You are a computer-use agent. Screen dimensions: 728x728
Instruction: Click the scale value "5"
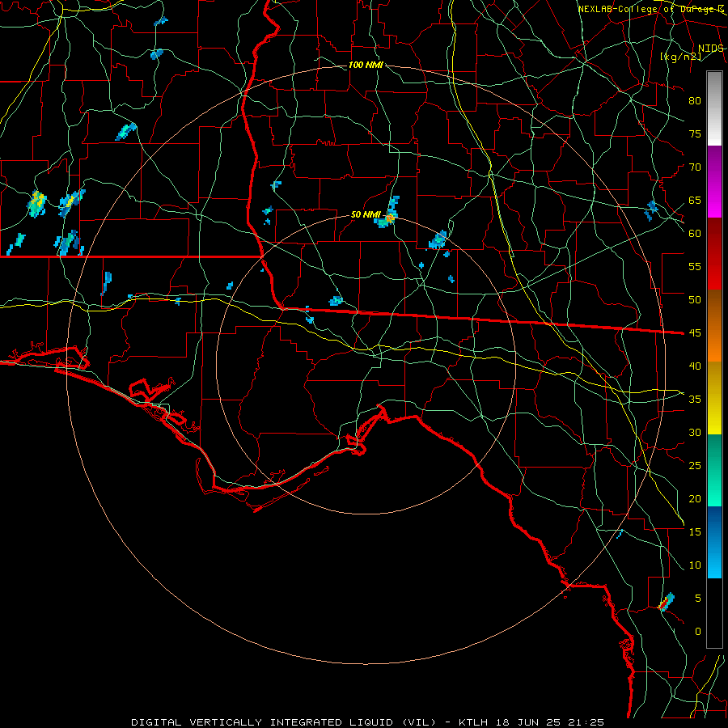coord(698,599)
